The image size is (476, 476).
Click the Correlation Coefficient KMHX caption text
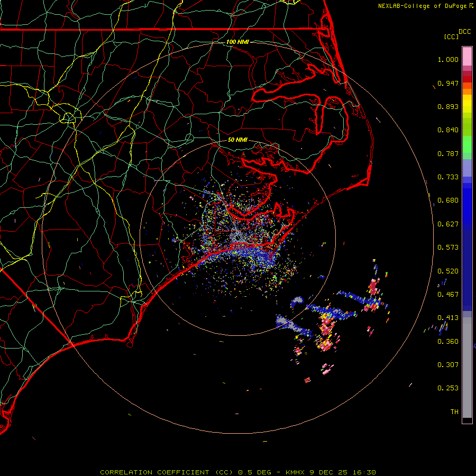pyautogui.click(x=238, y=472)
